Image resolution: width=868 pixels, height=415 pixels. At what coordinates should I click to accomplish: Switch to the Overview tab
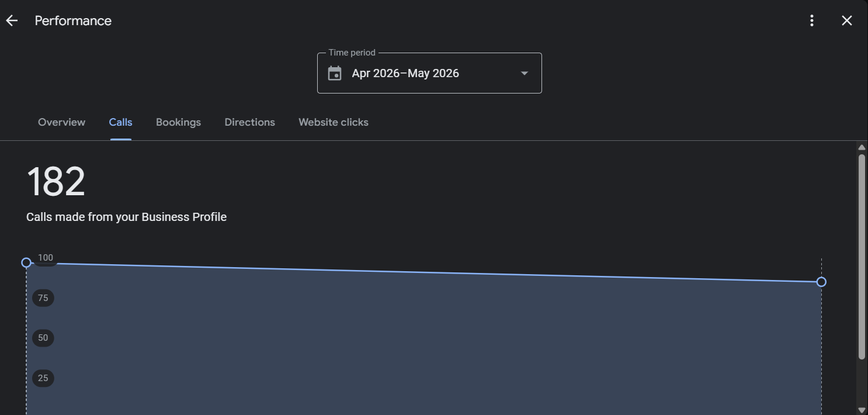click(61, 122)
